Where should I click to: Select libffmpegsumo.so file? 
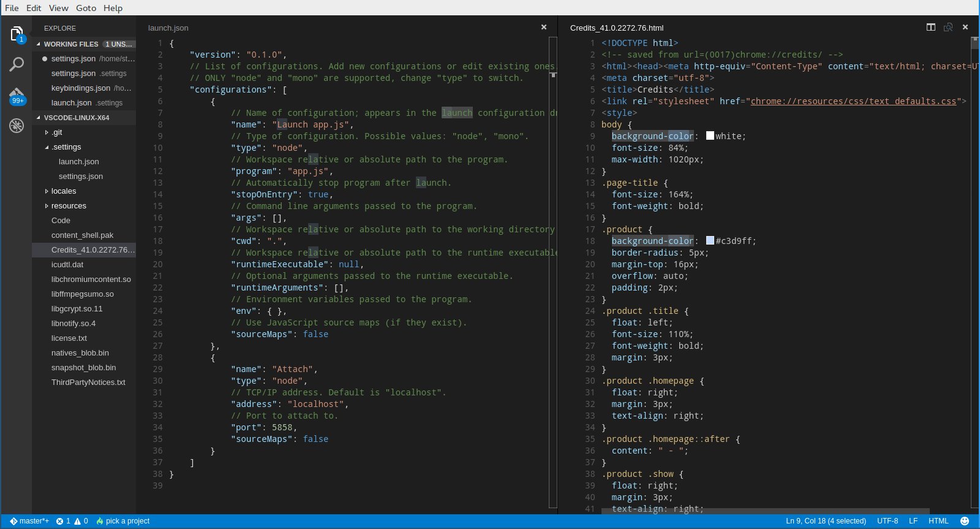(84, 294)
